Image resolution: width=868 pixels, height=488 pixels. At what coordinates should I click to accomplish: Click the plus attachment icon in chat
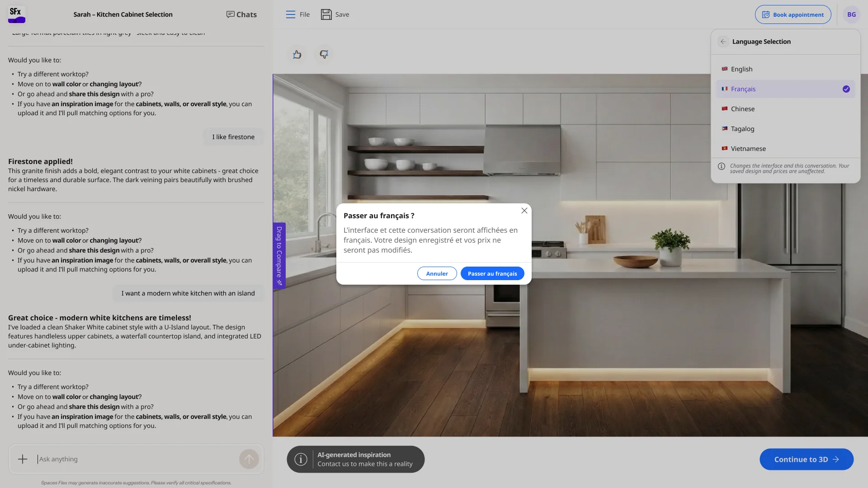(x=23, y=459)
